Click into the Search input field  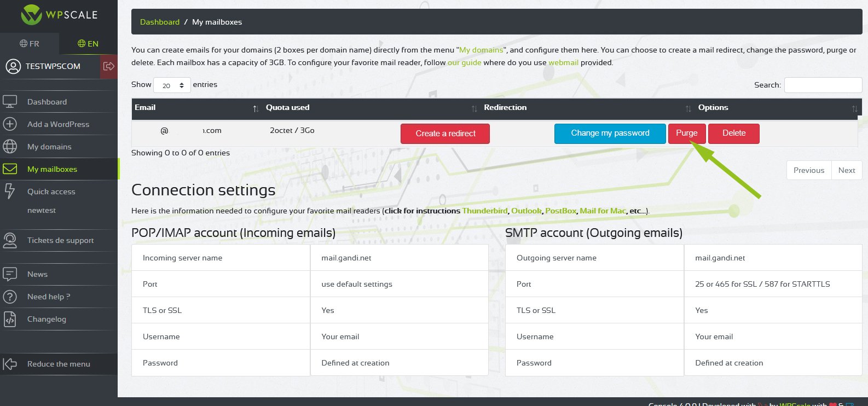[823, 85]
